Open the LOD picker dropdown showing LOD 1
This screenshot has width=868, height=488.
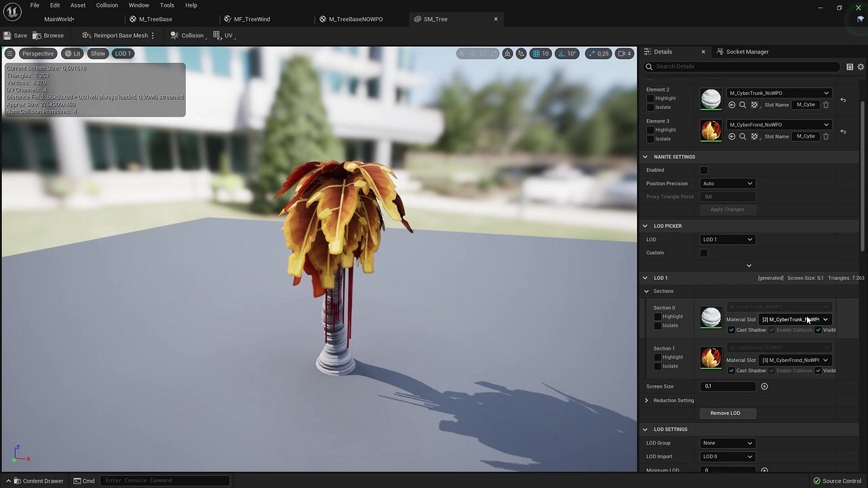pos(727,239)
